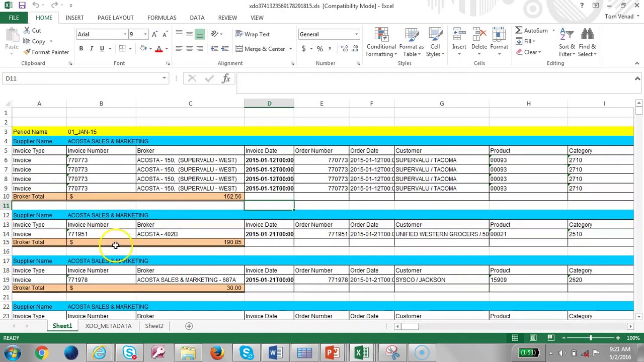Click Merge & Center button
Image resolution: width=644 pixels, height=362 pixels.
click(x=261, y=49)
